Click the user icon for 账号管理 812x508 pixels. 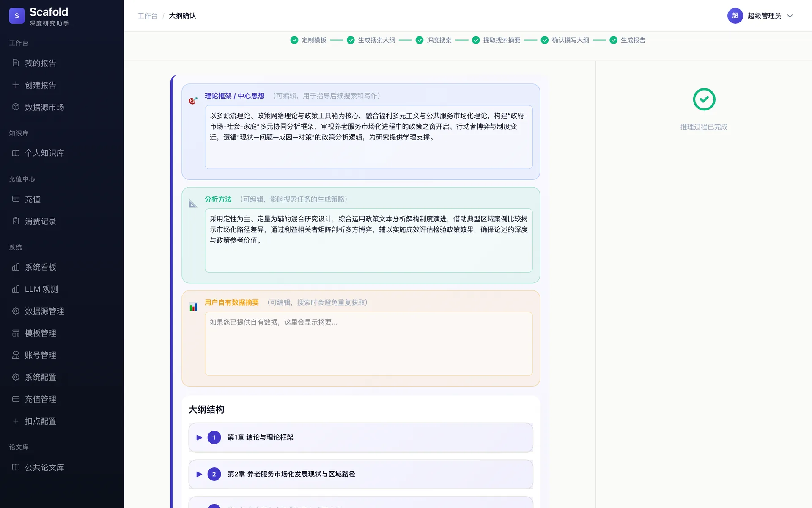(x=16, y=355)
